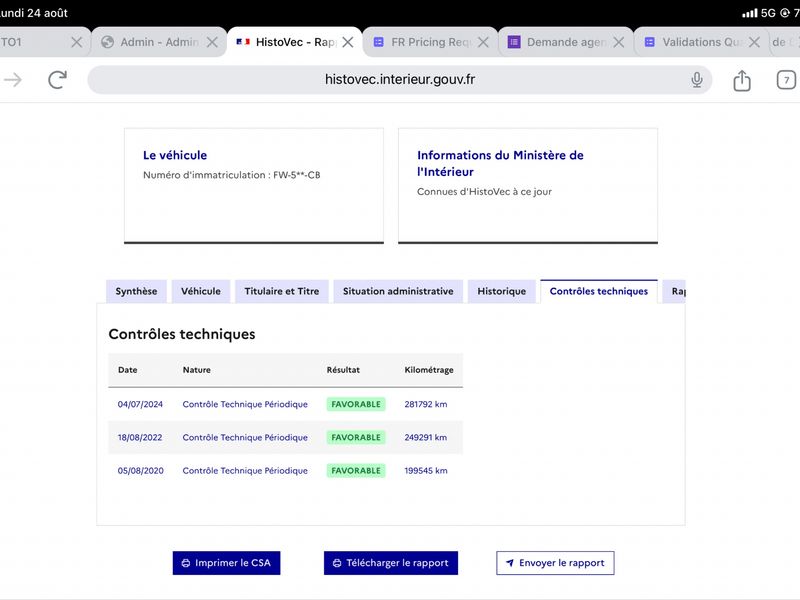Screen dimensions: 800x600
Task: Click the date 18/08/2022
Action: [x=140, y=437]
